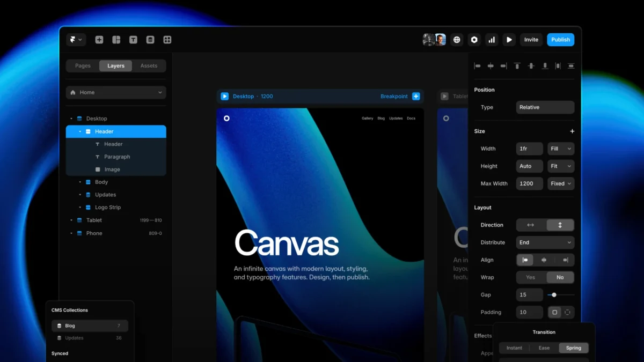Open the Distribute End dropdown

coord(545,242)
